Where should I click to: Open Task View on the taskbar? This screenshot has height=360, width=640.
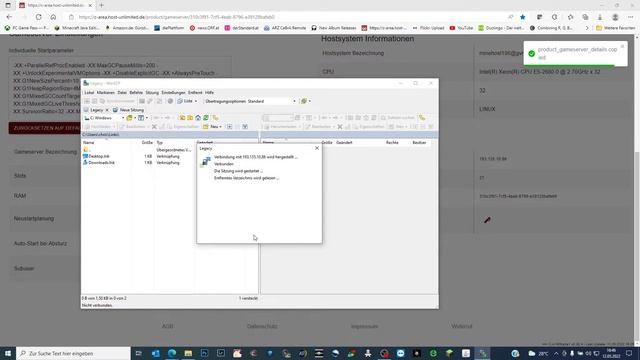pyautogui.click(x=138, y=353)
